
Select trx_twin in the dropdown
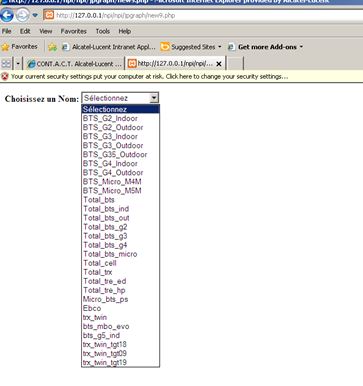coord(121,317)
